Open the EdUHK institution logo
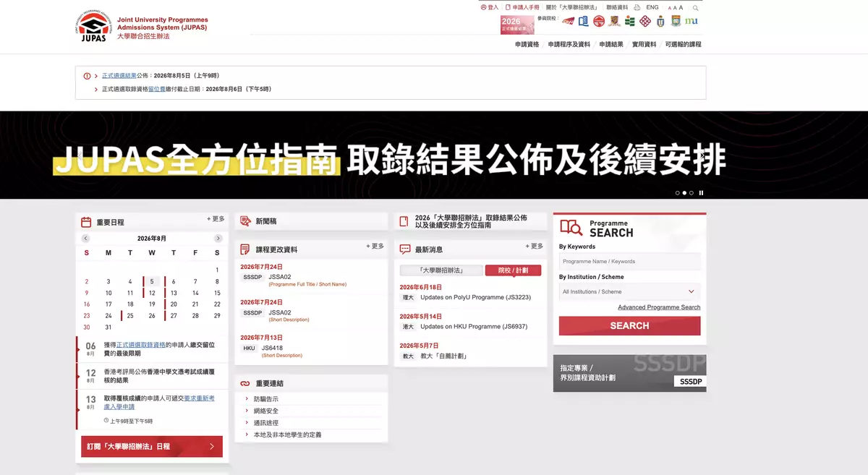This screenshot has width=868, height=475. pos(630,21)
